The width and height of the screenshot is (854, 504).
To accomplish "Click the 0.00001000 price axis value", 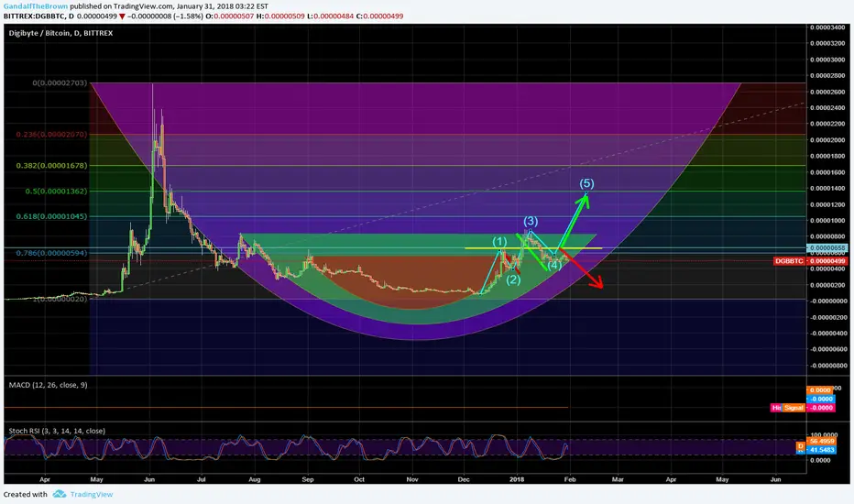I will [x=827, y=221].
